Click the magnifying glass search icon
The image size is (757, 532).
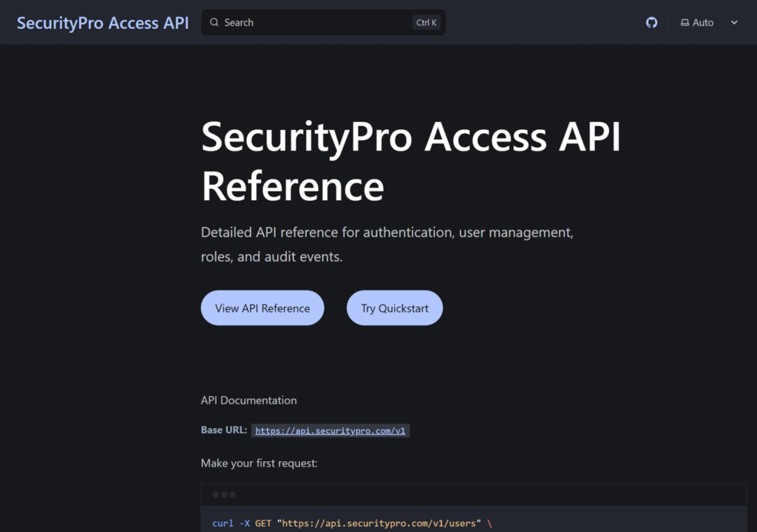point(214,23)
